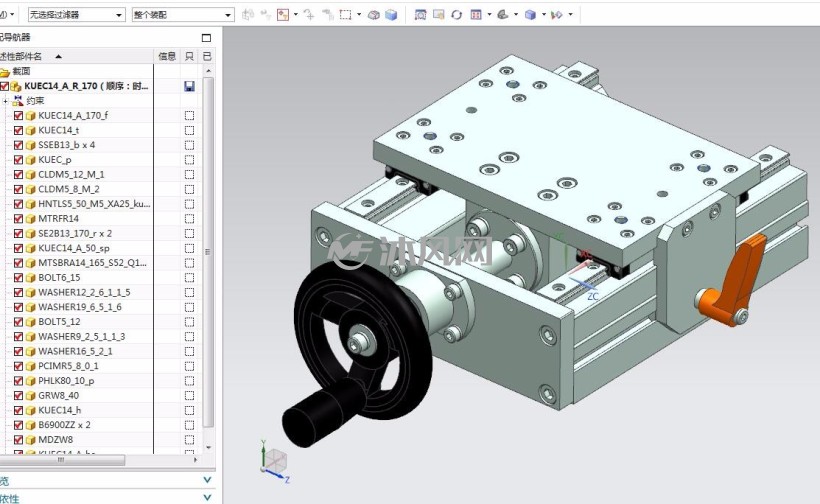Viewport: 820px width, 504px height.
Task: Click the blue save-state icon in KUEC14_A_R_170 row
Action: 189,86
